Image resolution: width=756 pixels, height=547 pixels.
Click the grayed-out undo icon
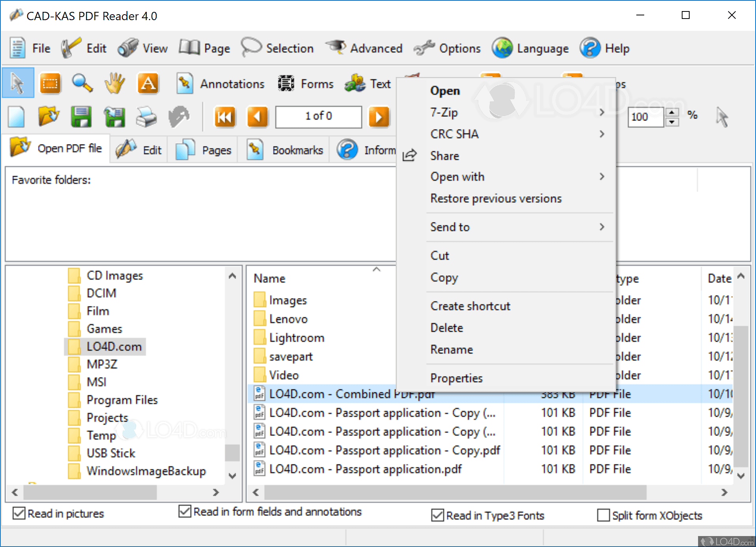[179, 117]
